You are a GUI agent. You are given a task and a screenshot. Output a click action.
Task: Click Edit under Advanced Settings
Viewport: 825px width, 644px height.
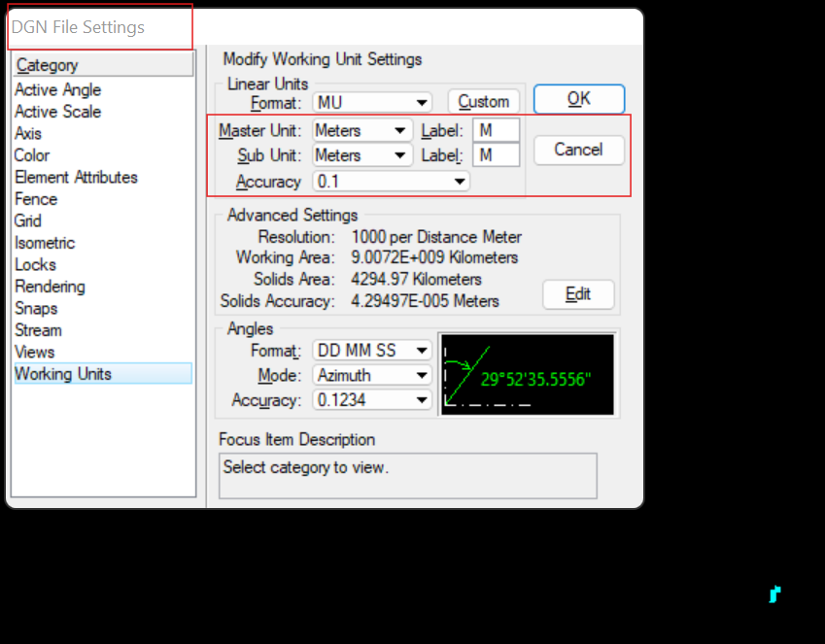coord(578,294)
